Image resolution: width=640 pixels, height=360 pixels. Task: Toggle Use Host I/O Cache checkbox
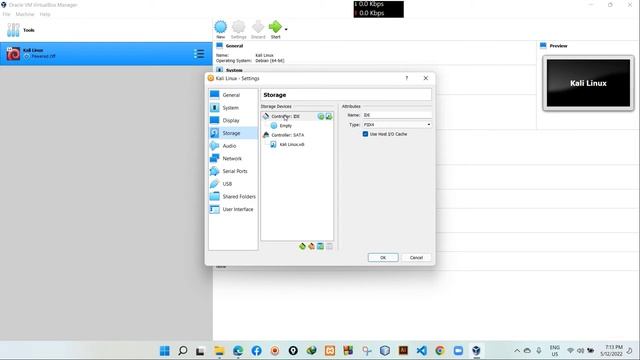pos(365,134)
